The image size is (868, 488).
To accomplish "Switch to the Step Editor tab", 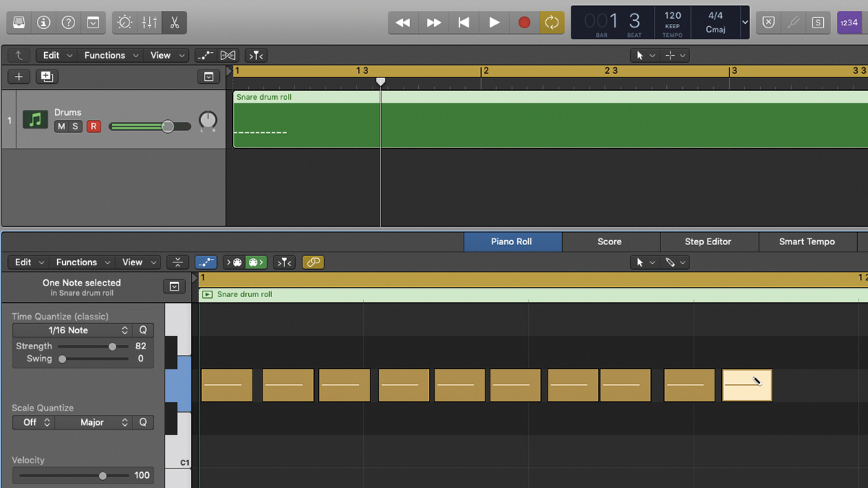I will 708,241.
